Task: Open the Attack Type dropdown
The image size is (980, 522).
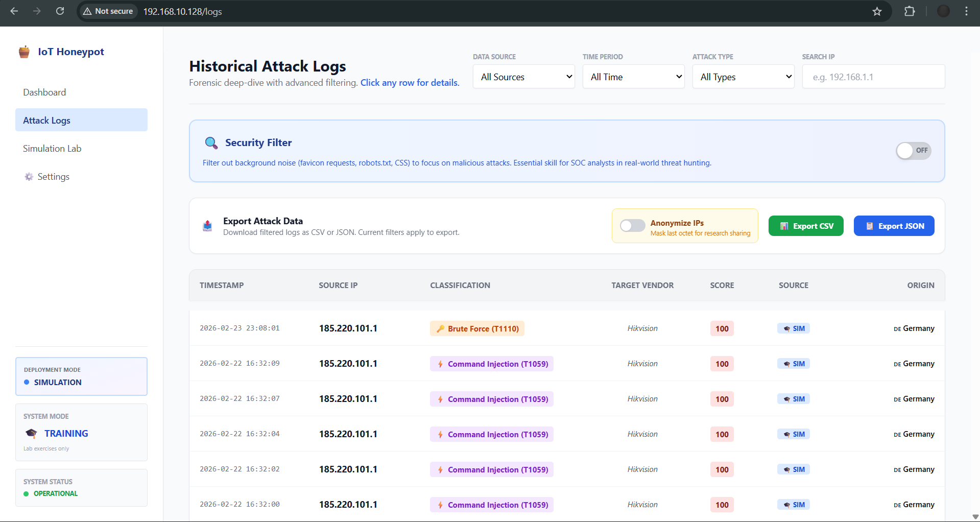Action: point(743,77)
